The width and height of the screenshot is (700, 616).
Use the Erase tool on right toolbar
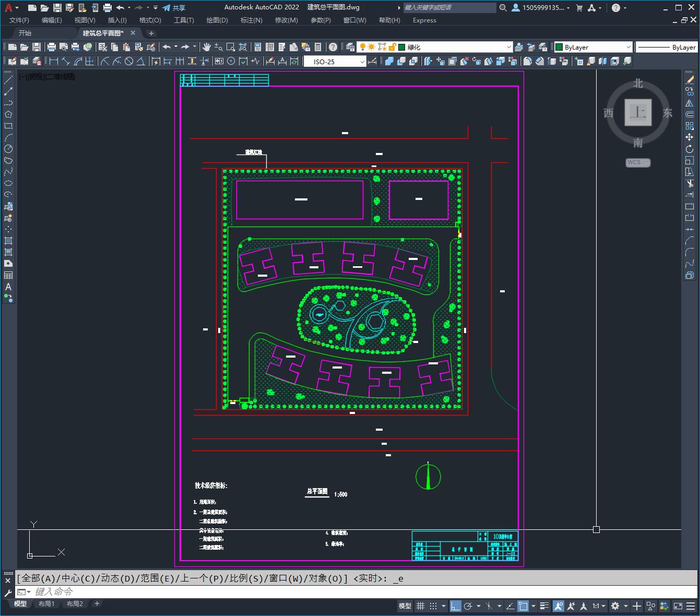690,80
